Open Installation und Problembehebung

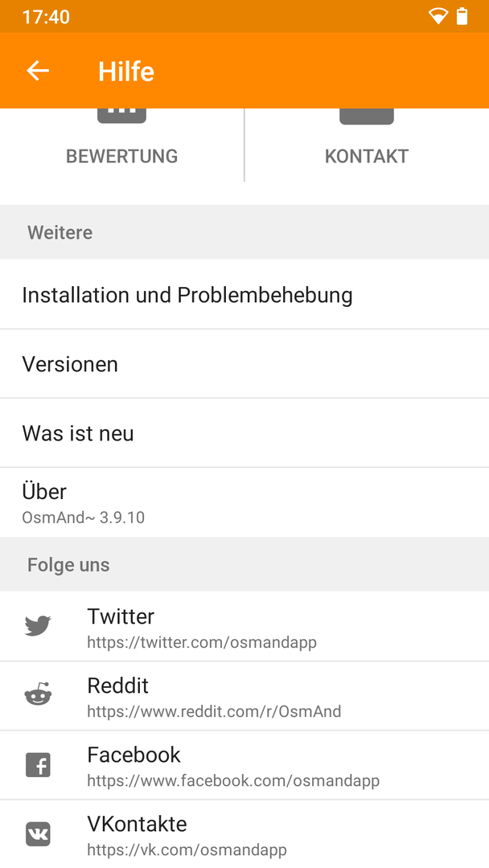click(x=244, y=294)
